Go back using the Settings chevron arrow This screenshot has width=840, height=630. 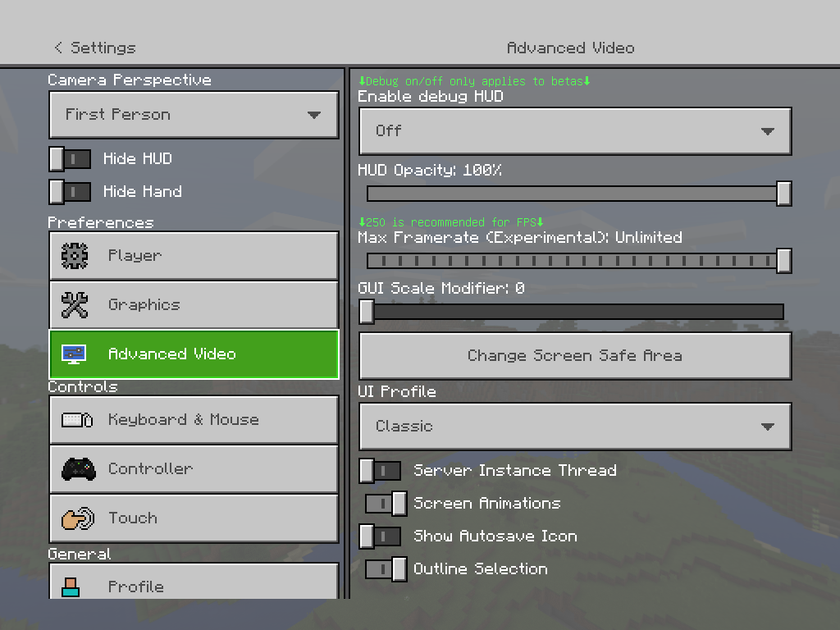(58, 48)
